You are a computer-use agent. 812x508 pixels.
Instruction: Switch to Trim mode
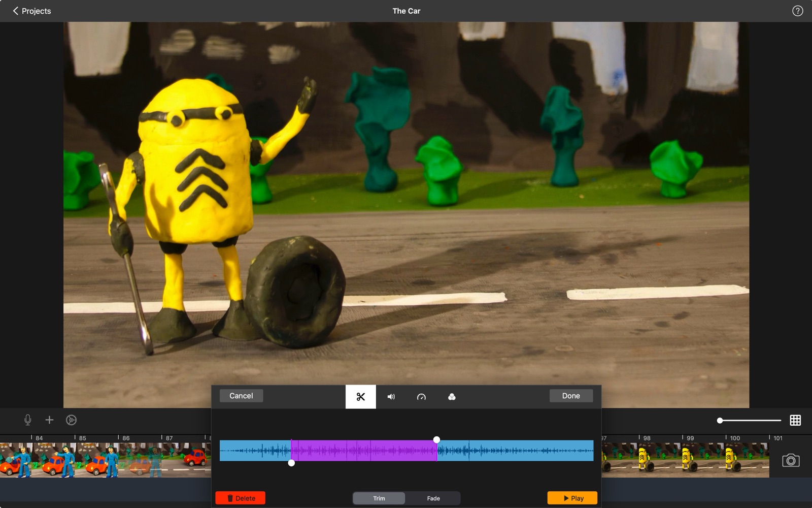(x=379, y=498)
